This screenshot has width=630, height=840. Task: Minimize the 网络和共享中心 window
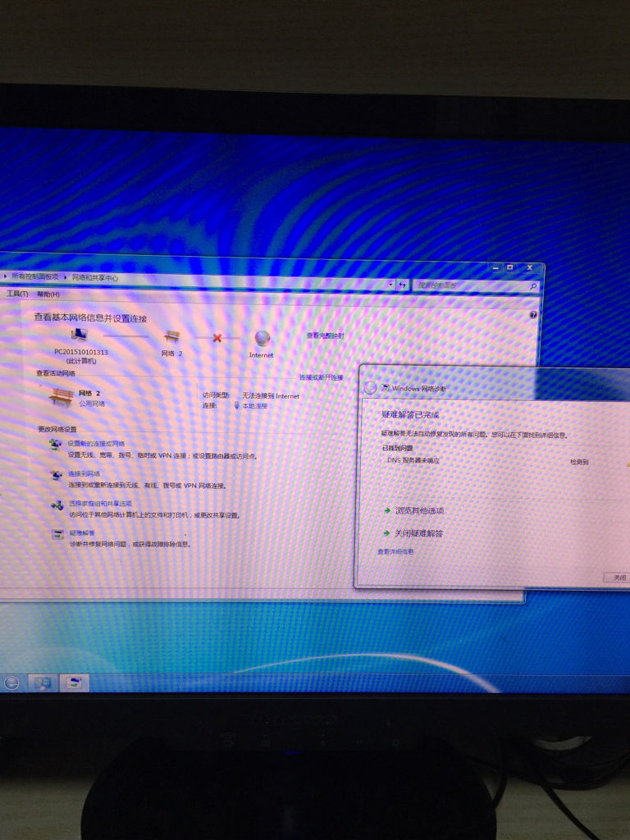[x=495, y=267]
